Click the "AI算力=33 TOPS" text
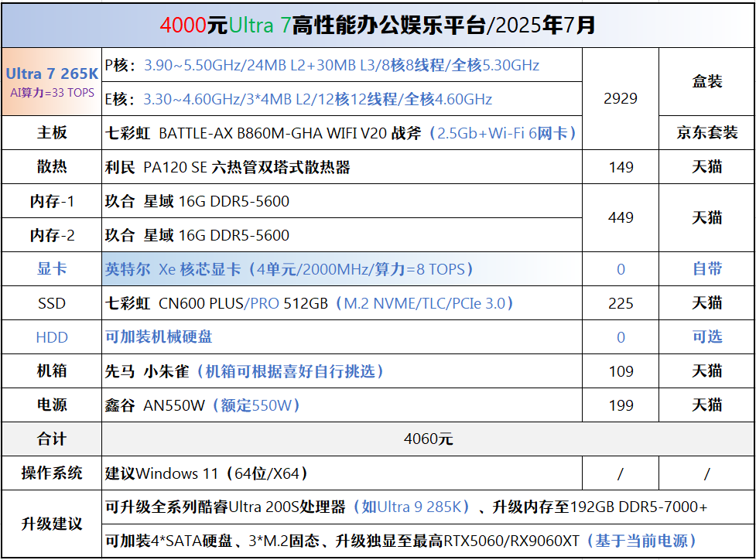The height and width of the screenshot is (560, 756). [x=52, y=93]
